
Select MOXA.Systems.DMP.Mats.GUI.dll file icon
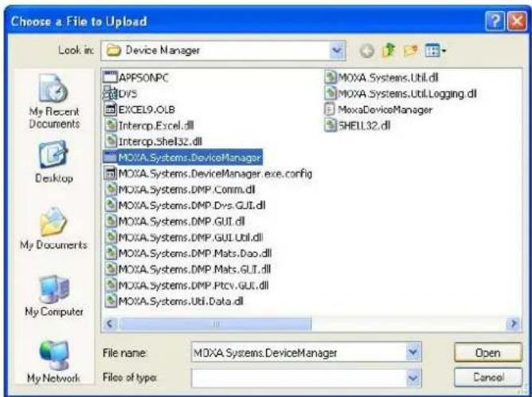(111, 269)
